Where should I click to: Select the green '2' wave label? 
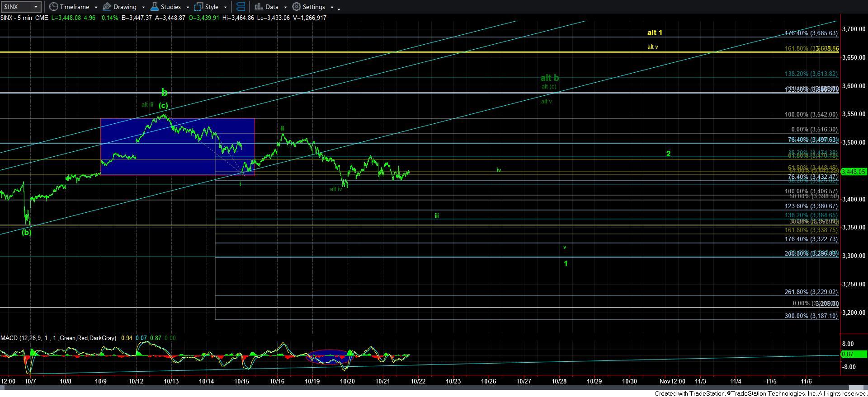[x=668, y=154]
